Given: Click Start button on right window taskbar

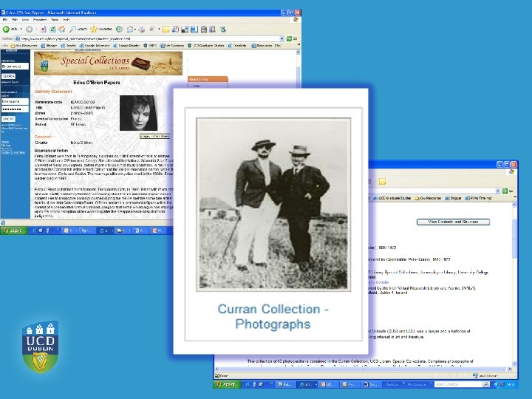Looking at the screenshot, I should 227,384.
